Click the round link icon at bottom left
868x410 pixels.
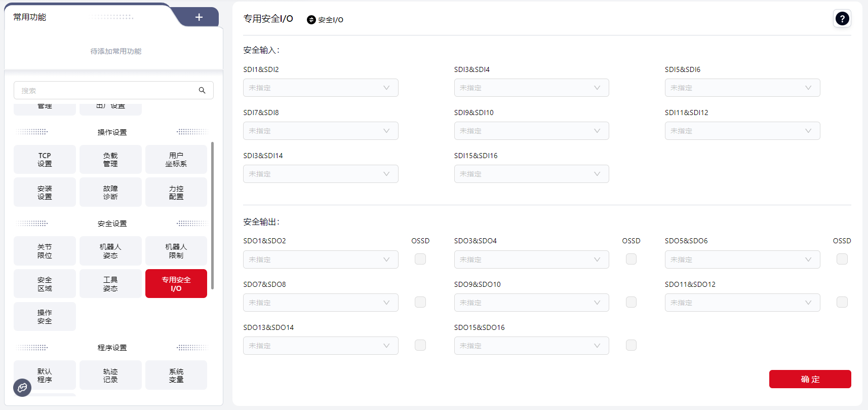pos(22,388)
